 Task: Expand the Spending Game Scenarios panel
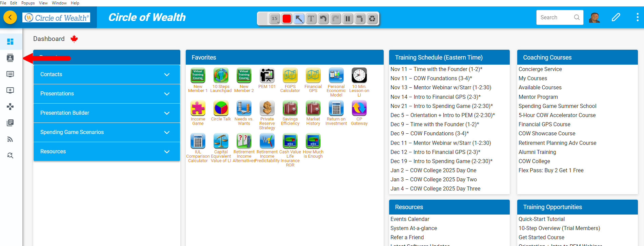click(x=107, y=132)
